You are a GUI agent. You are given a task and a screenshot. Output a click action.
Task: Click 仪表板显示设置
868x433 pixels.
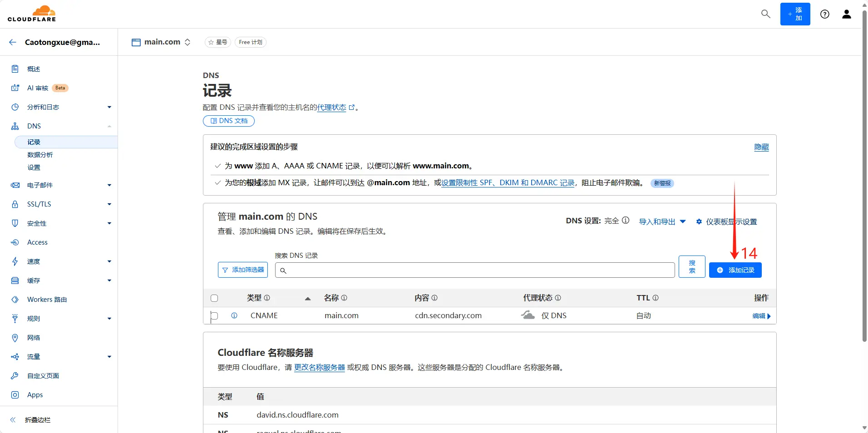(x=726, y=222)
